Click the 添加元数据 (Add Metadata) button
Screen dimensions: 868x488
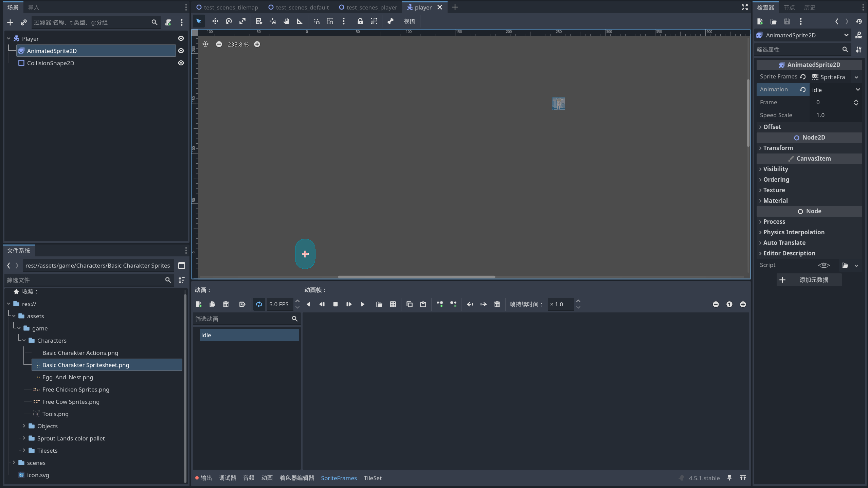(x=809, y=280)
